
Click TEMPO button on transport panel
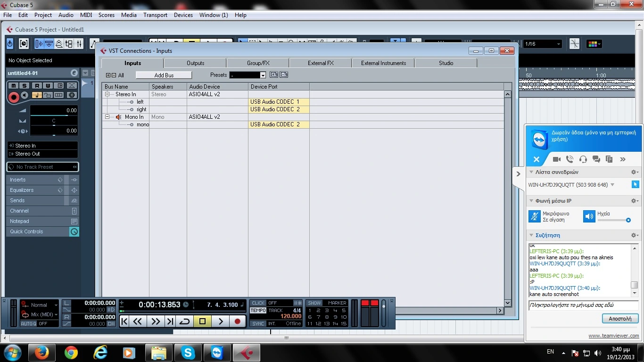(258, 310)
